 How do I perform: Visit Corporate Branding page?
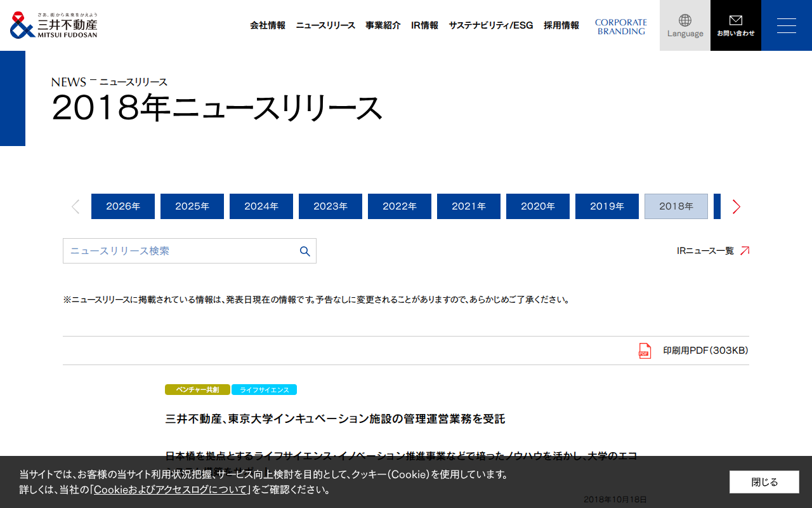tap(621, 27)
